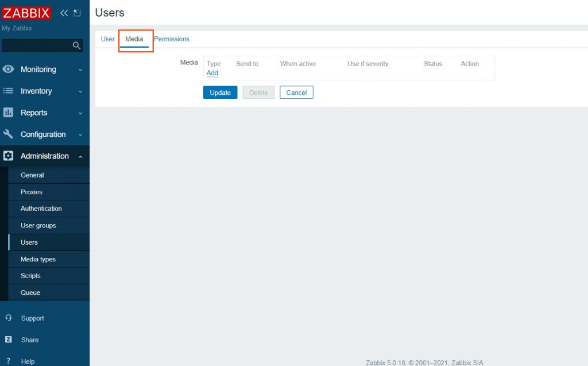Collapse the Administration menu chevron
588x366 pixels.
point(80,156)
